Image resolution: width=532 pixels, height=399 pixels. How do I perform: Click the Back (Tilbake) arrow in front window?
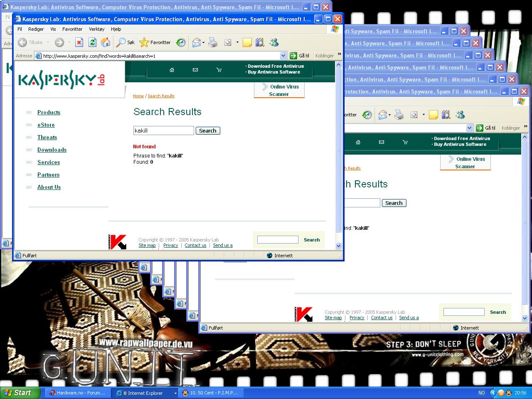[x=22, y=42]
